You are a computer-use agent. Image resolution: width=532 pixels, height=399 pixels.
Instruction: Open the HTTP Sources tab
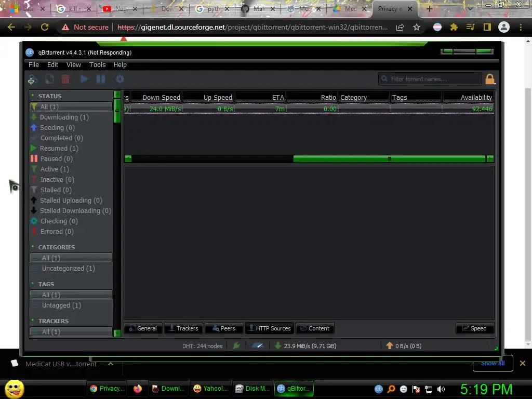coord(270,328)
